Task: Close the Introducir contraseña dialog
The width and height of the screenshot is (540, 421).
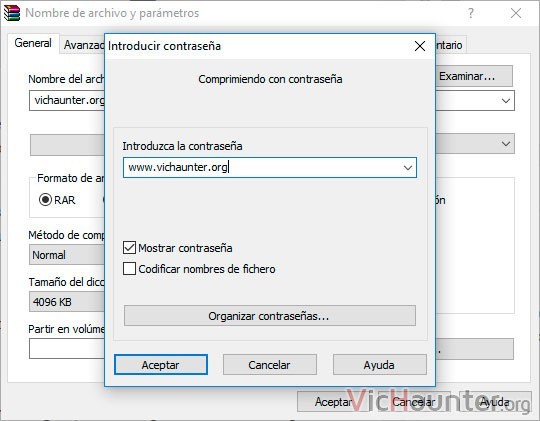Action: tap(419, 46)
